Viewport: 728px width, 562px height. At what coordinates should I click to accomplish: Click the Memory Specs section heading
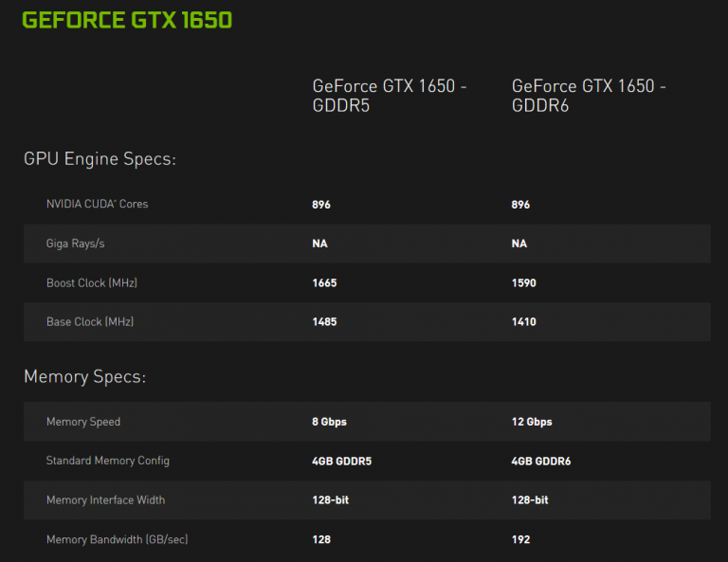[85, 376]
